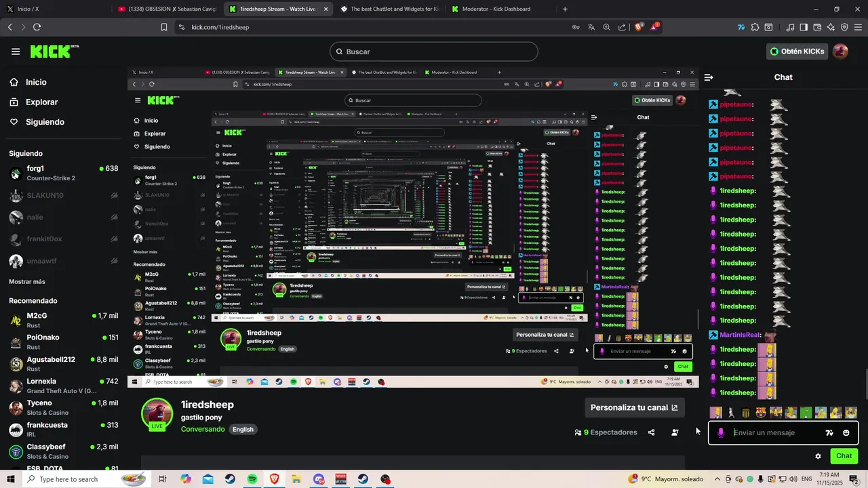
Task: Go back in browser history
Action: [x=9, y=27]
